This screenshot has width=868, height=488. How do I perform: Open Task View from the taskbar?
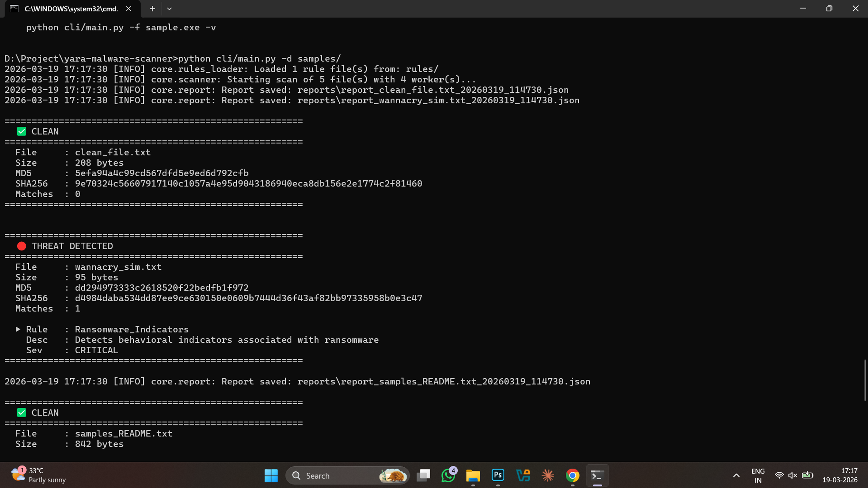pyautogui.click(x=423, y=476)
